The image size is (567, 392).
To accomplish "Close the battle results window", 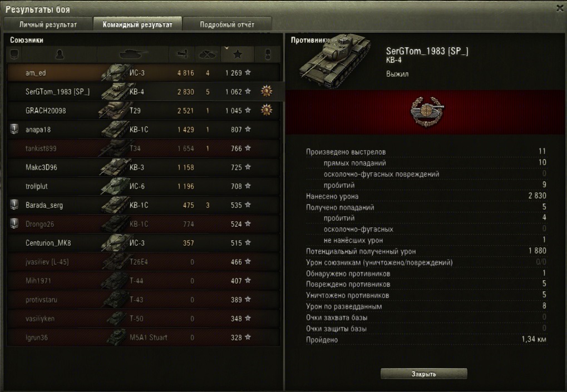I will tap(560, 8).
